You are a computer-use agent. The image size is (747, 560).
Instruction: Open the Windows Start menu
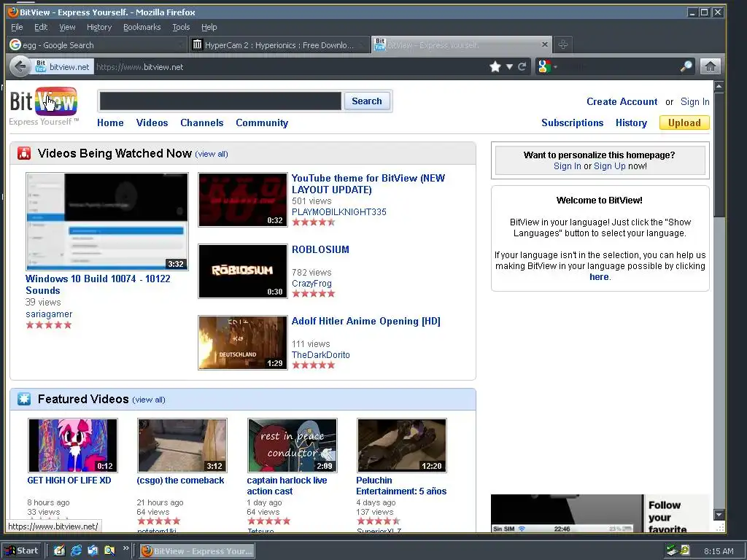coord(22,551)
